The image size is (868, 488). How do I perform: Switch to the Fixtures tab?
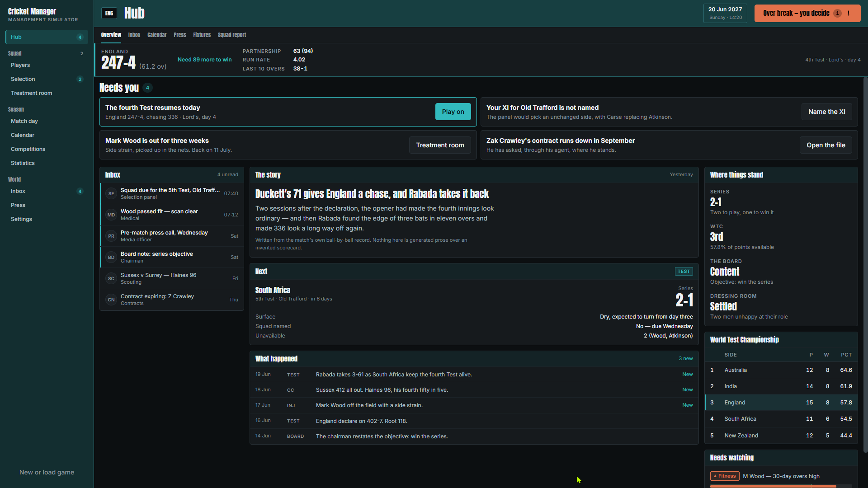[202, 35]
